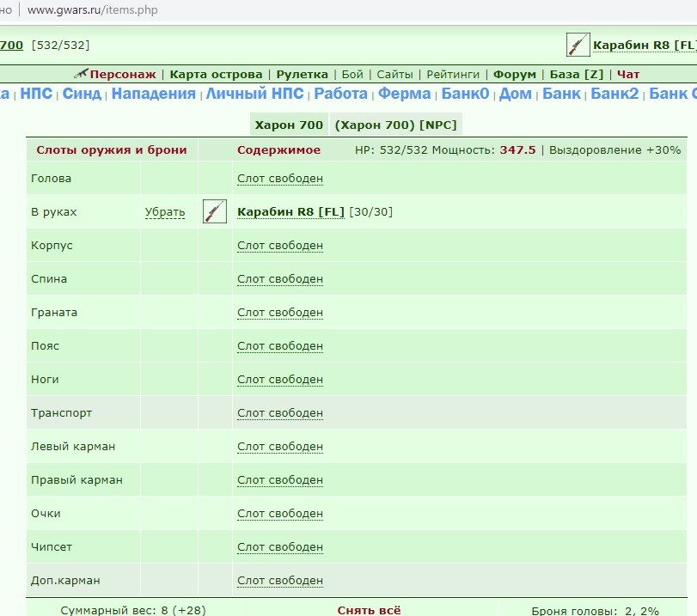Image resolution: width=697 pixels, height=616 pixels.
Task: Click the Голова slot label
Action: 51,178
